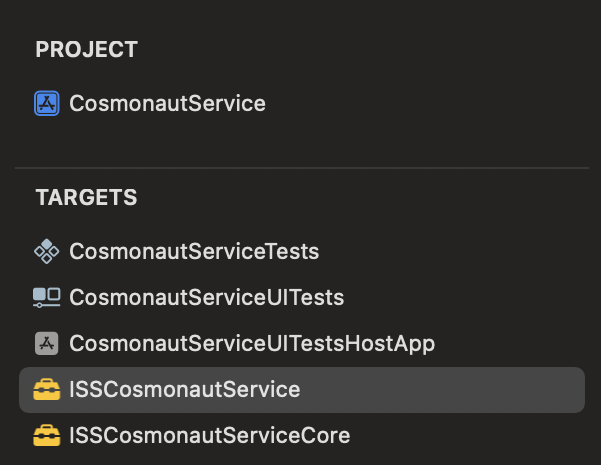This screenshot has height=465, width=601.
Task: Select the CosmonautServiceUITests target
Action: [206, 297]
